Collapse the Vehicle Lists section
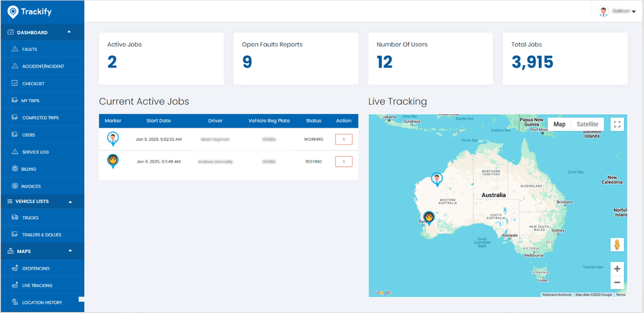The width and height of the screenshot is (644, 313). tap(70, 202)
